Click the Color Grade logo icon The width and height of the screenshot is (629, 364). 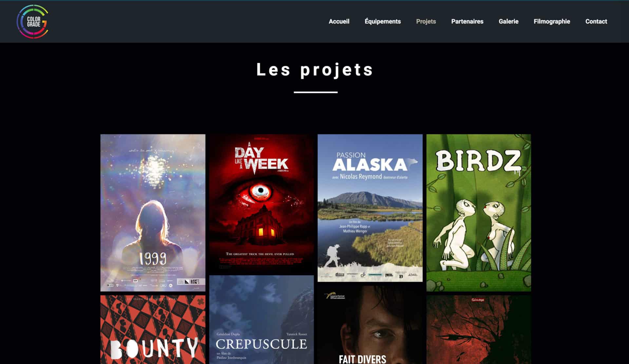[x=32, y=22]
